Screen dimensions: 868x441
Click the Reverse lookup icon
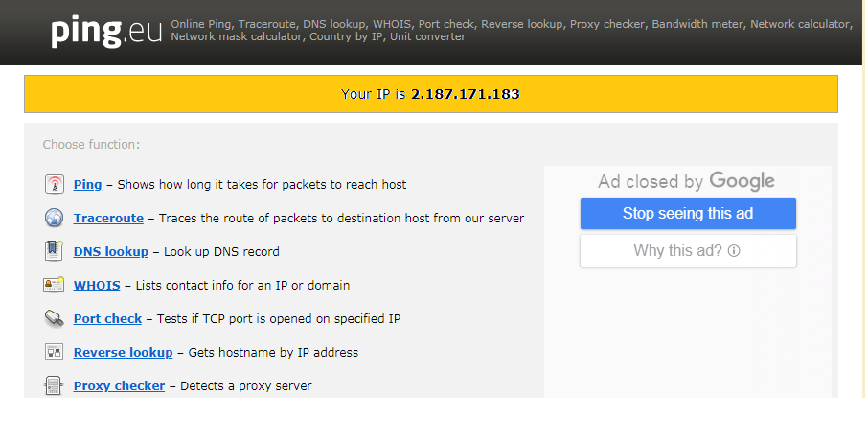(x=55, y=352)
